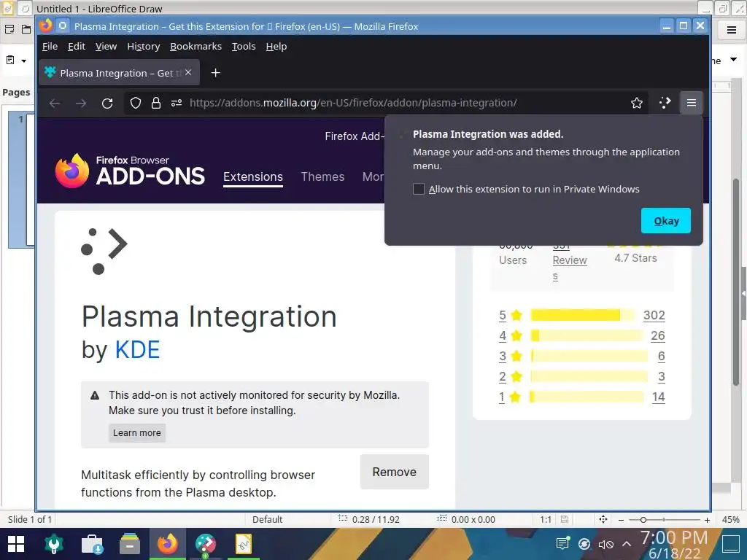Click the show desktop button
Image resolution: width=747 pixels, height=560 pixels.
[x=730, y=544]
